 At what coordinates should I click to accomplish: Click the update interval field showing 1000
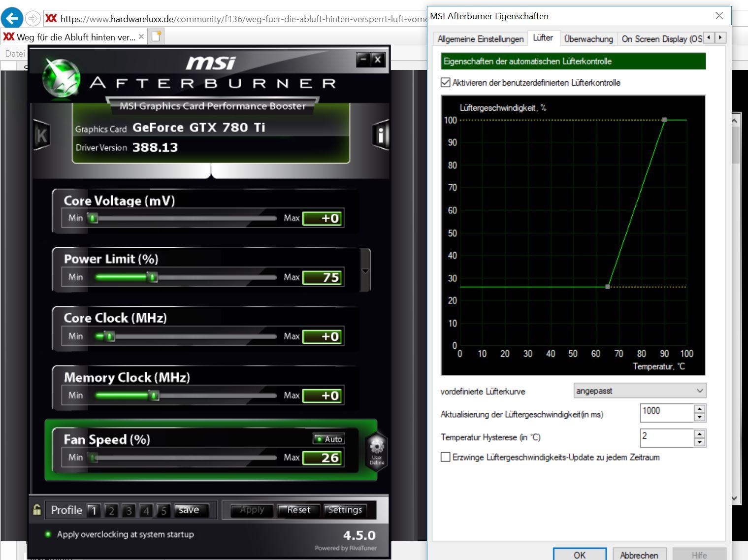pyautogui.click(x=667, y=413)
